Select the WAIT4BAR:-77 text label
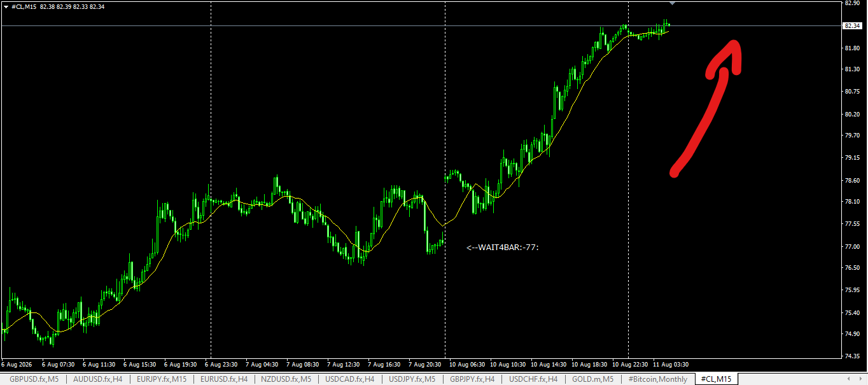Viewport: 868px width, 385px height. pyautogui.click(x=503, y=247)
